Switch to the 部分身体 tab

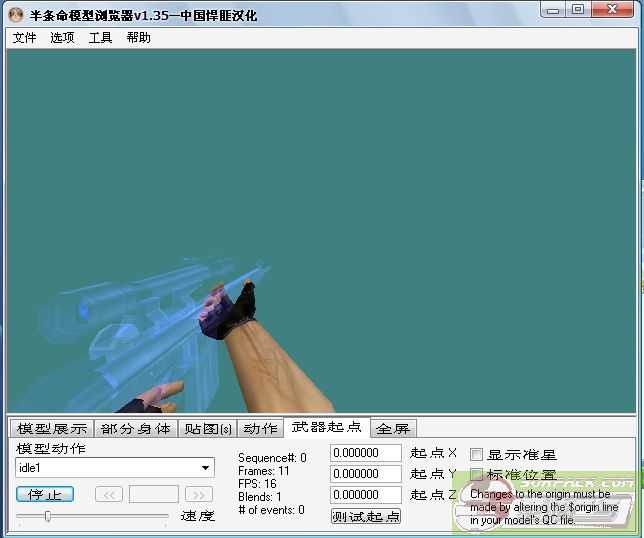click(x=136, y=429)
